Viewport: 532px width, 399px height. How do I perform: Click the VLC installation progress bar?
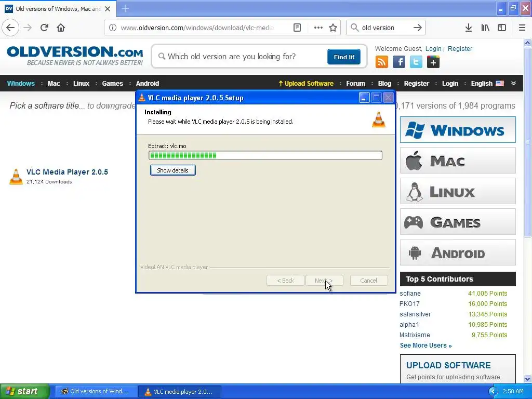click(x=265, y=155)
